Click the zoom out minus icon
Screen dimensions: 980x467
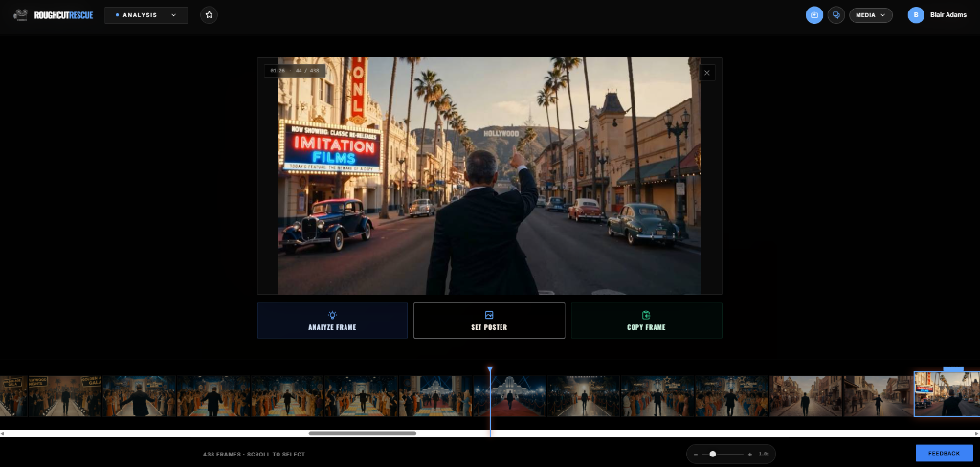(x=695, y=454)
